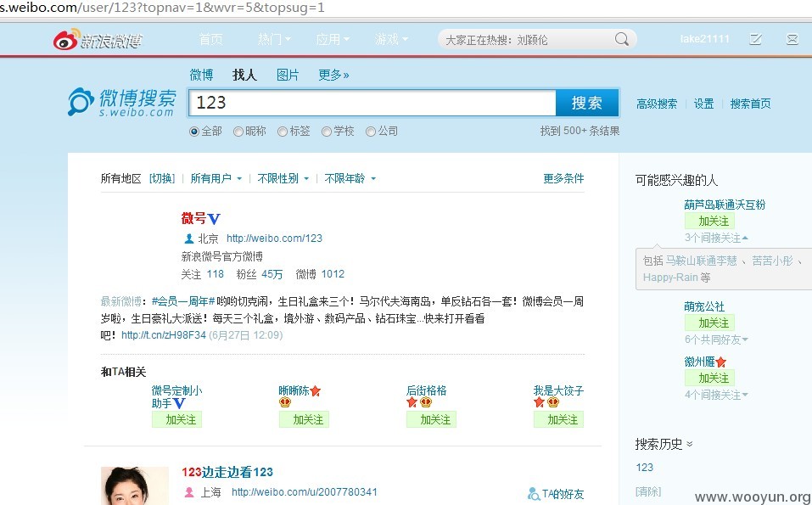Click the star badge next to 晰晰陈

(316, 391)
